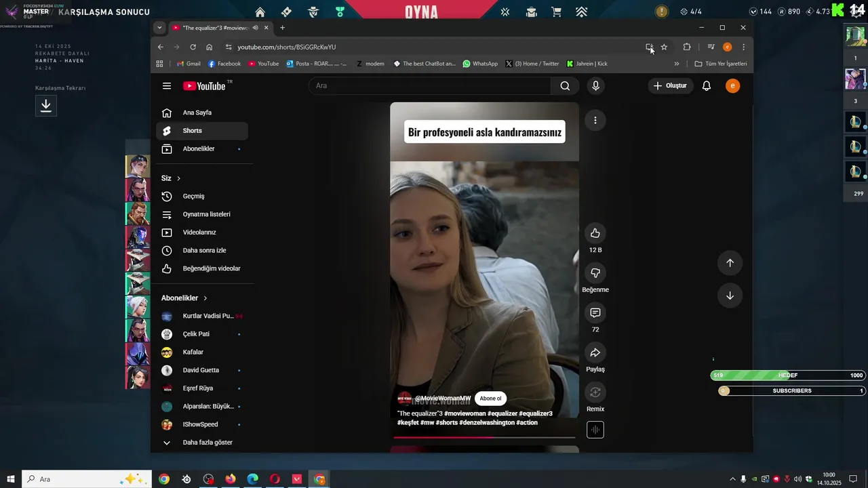The height and width of the screenshot is (488, 868).
Task: Open Chrome home page button
Action: pos(210,47)
